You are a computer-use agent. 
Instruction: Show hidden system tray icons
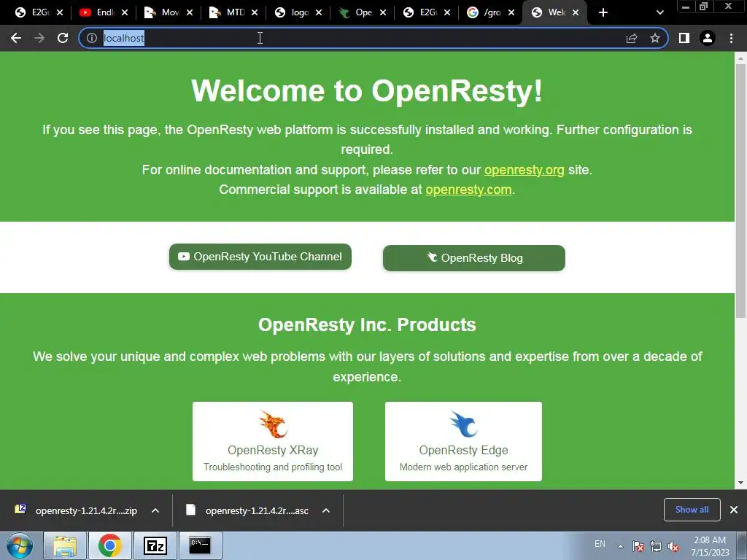pos(620,546)
